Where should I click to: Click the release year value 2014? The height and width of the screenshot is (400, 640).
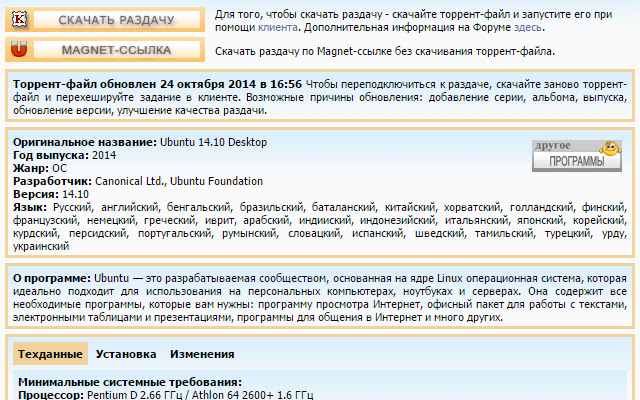point(104,156)
